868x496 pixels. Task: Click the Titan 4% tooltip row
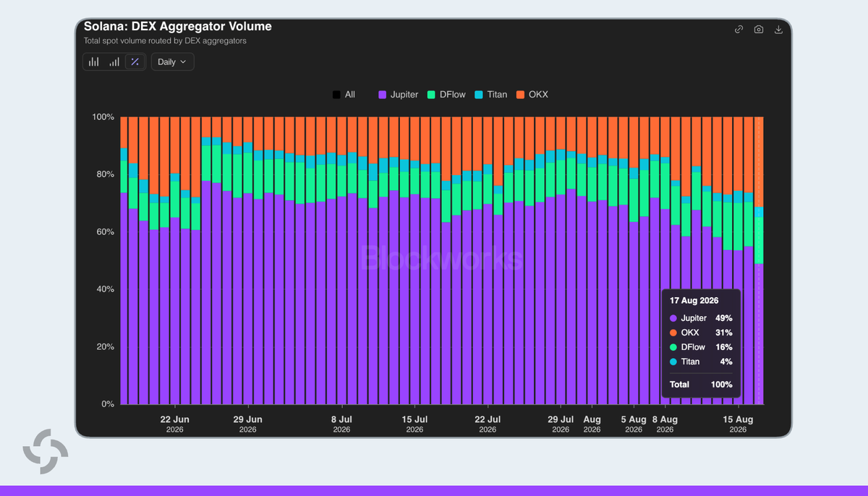[701, 362]
